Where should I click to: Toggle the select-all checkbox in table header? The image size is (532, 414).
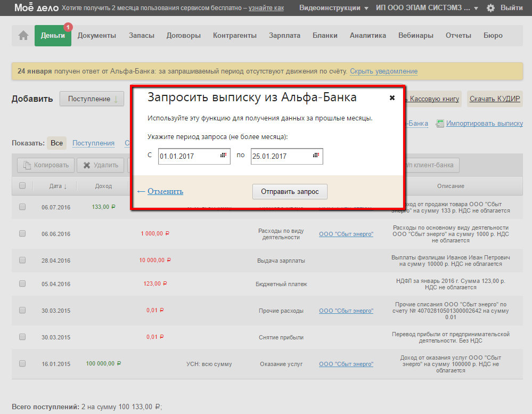(x=22, y=186)
